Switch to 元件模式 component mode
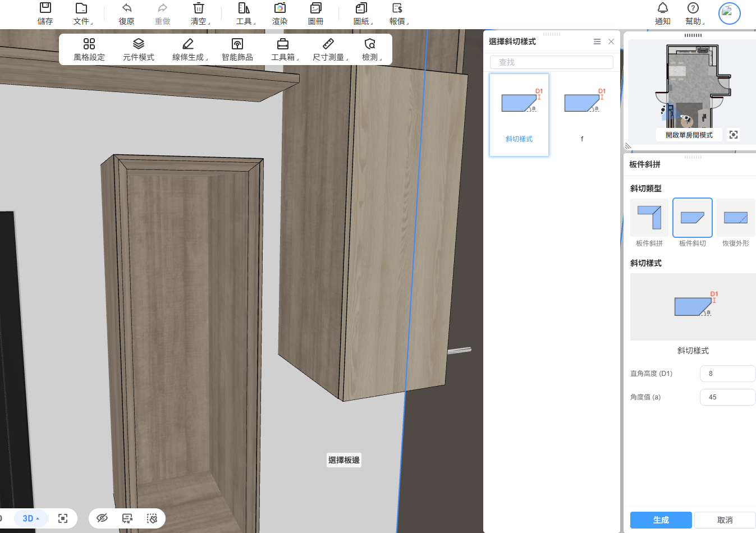The image size is (756, 533). click(139, 49)
